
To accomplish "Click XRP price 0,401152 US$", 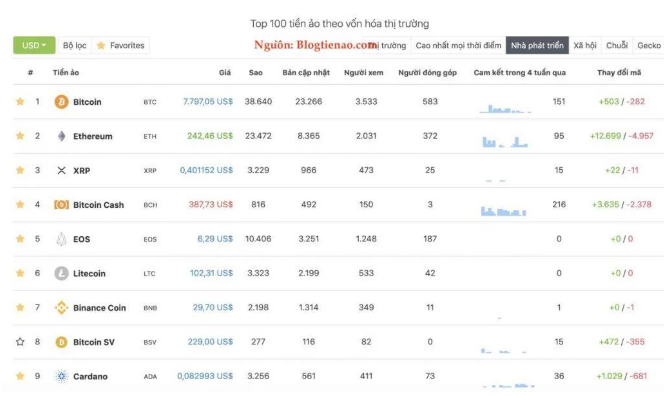I will pos(206,170).
